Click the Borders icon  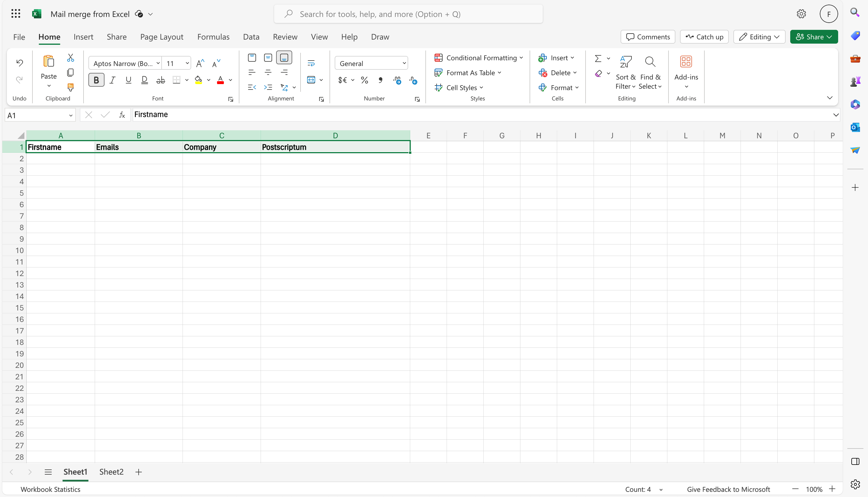click(177, 80)
